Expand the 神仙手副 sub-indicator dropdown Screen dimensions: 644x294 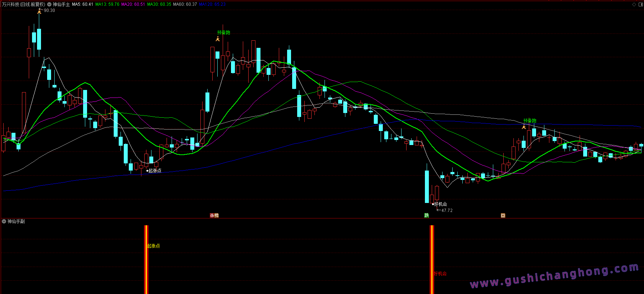[x=4, y=221]
